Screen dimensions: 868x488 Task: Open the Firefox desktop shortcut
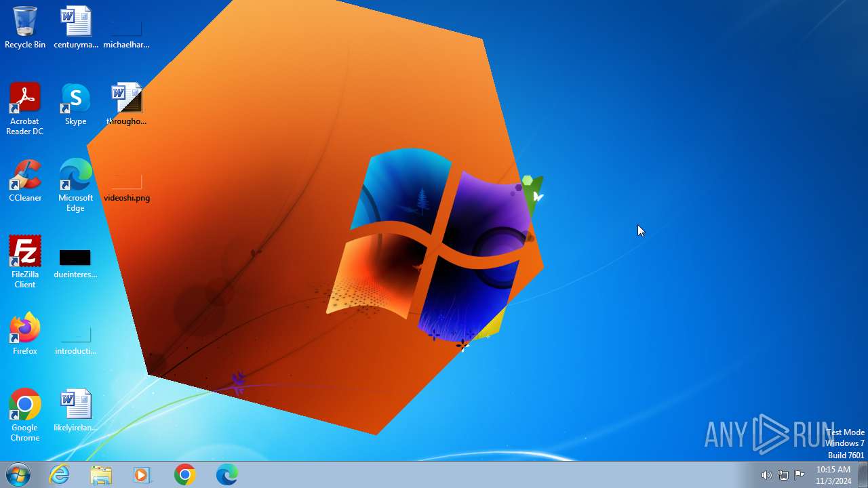[x=25, y=334]
